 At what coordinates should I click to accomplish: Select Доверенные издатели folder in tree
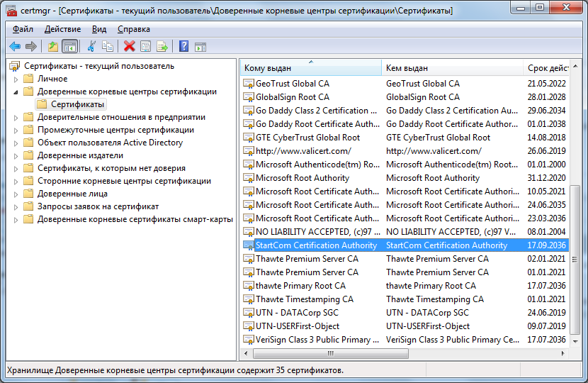(x=80, y=155)
